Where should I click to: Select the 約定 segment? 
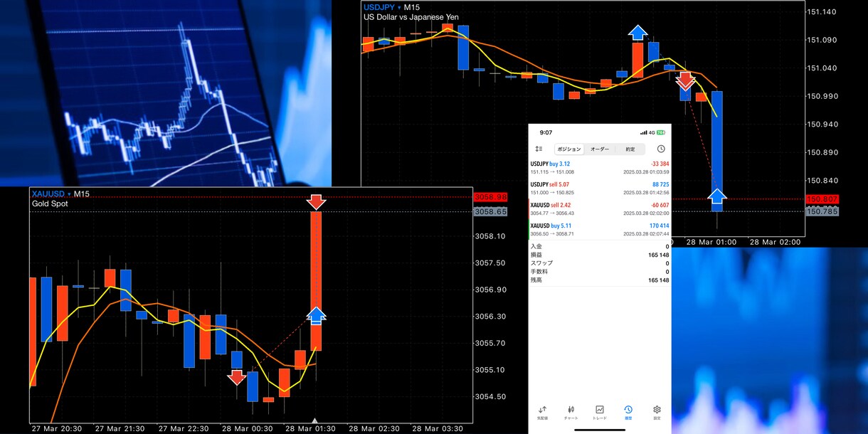pos(630,149)
